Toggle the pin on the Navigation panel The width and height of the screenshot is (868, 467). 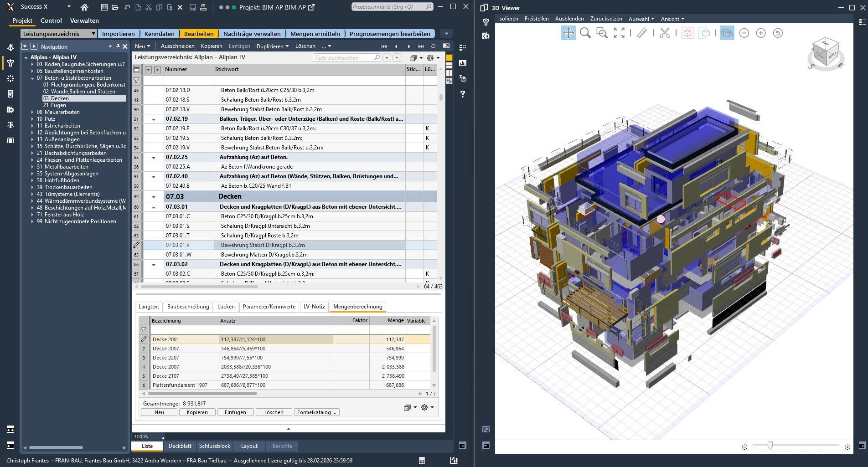point(118,46)
